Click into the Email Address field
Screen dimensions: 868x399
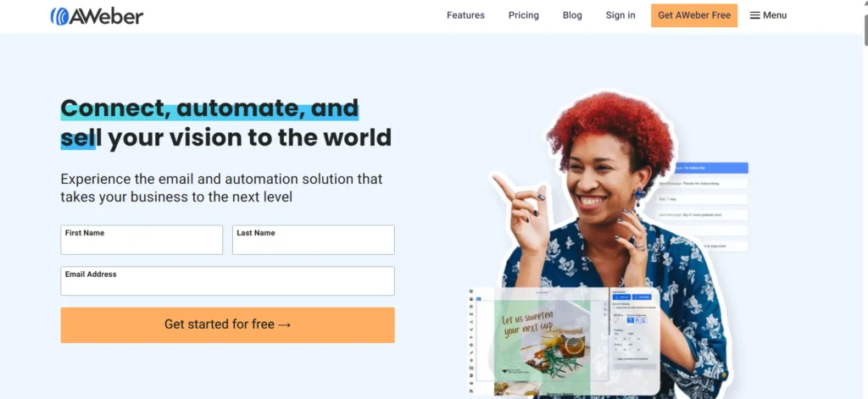click(x=227, y=281)
